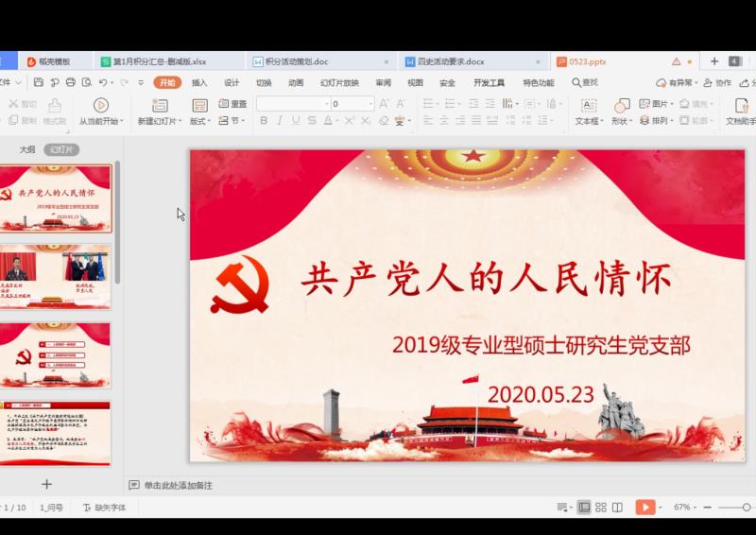Select the second slide thumbnail
The image size is (756, 535).
pyautogui.click(x=56, y=278)
